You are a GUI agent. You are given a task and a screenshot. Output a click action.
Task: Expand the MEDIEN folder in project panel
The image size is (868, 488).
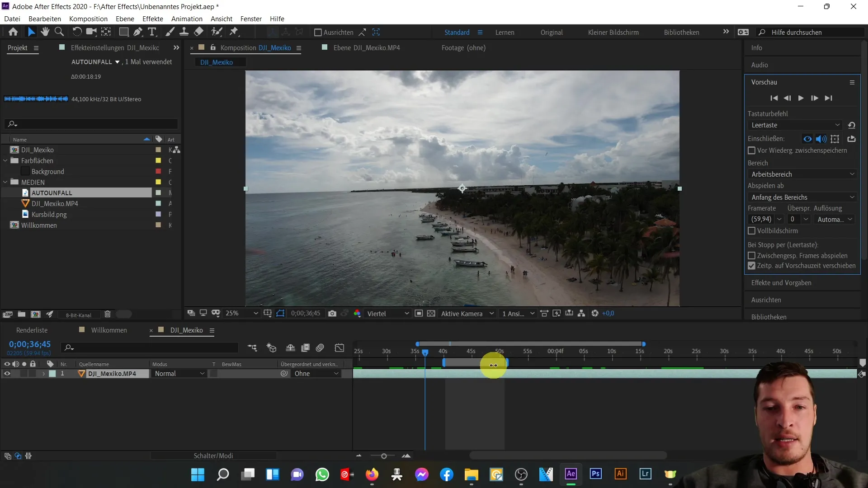tap(5, 183)
